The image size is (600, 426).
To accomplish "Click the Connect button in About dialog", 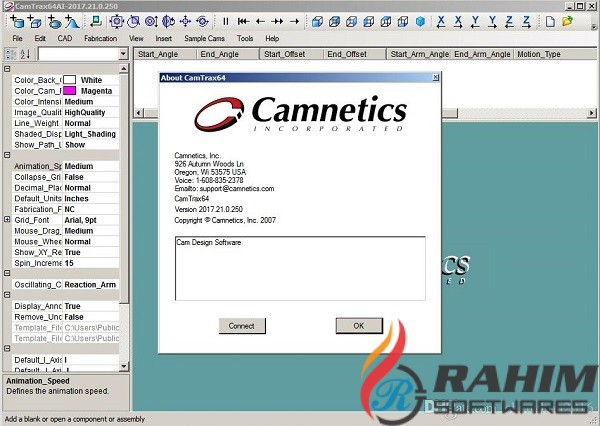I will click(x=242, y=326).
